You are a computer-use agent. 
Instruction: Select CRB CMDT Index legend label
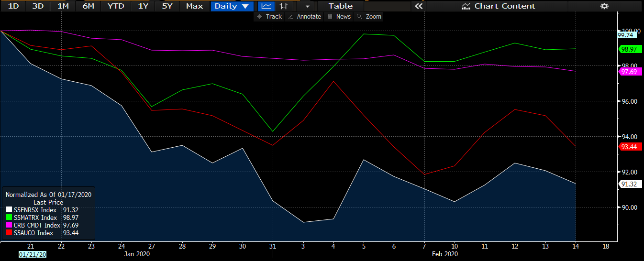[x=37, y=225]
